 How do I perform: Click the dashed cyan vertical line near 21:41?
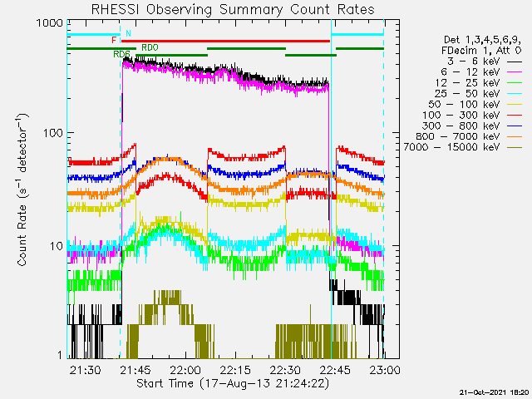click(120, 189)
